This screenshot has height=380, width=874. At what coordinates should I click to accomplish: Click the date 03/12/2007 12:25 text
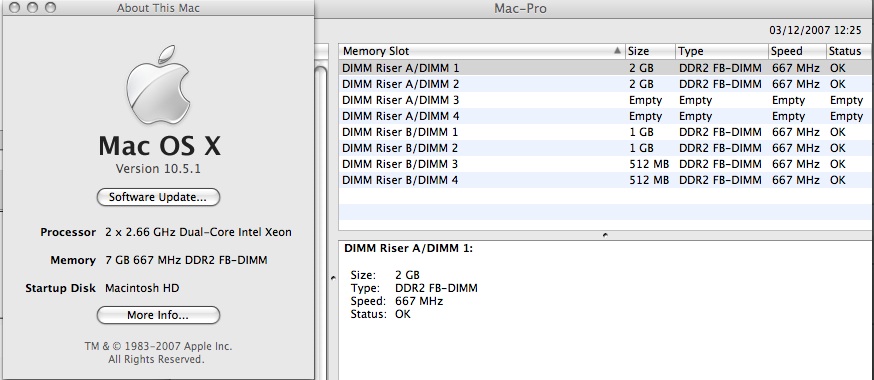coord(815,30)
